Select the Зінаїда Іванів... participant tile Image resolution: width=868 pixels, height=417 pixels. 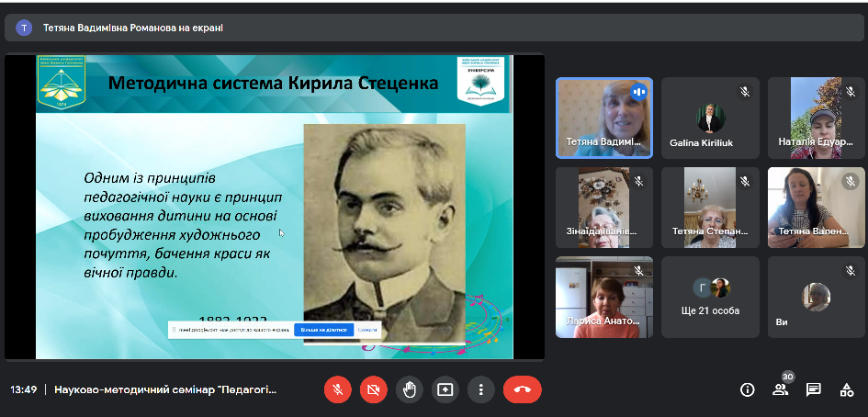(604, 207)
